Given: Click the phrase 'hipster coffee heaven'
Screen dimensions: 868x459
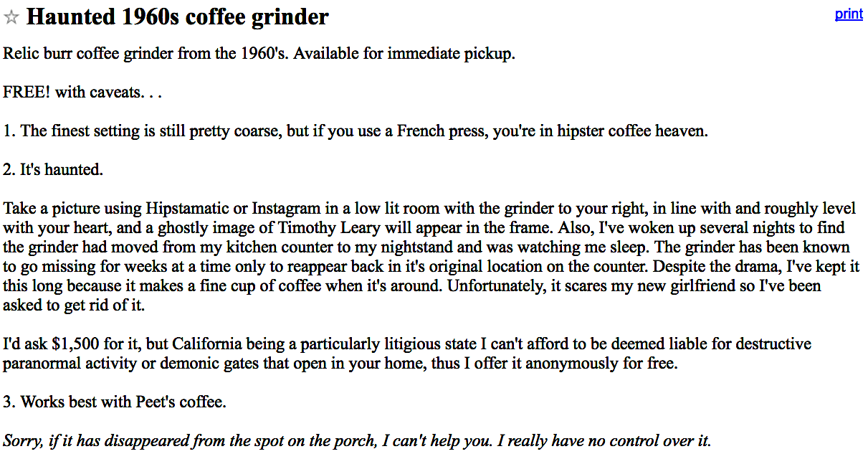Looking at the screenshot, I should point(628,131).
